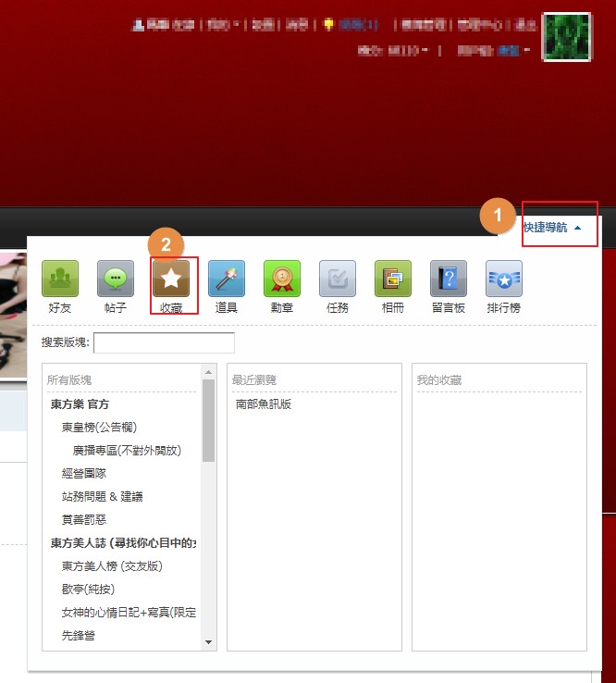Open the 收藏 favorites star icon
Screen dimensions: 616x683
point(171,279)
